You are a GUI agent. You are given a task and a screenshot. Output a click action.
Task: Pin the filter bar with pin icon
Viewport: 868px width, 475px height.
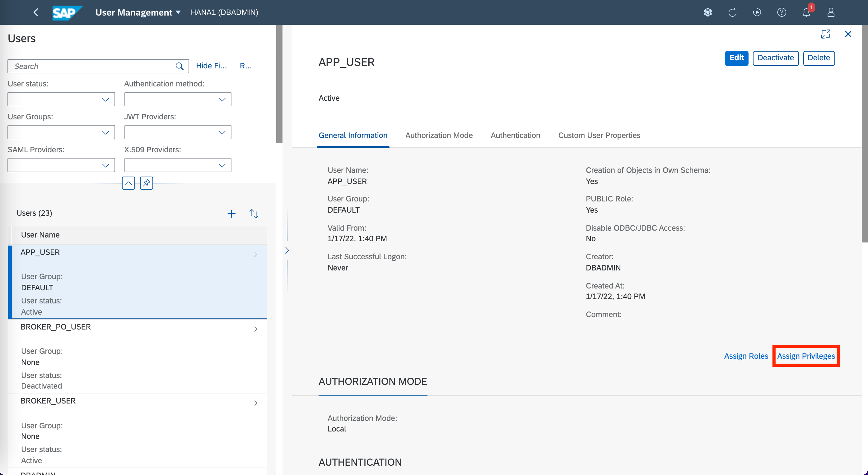point(146,183)
